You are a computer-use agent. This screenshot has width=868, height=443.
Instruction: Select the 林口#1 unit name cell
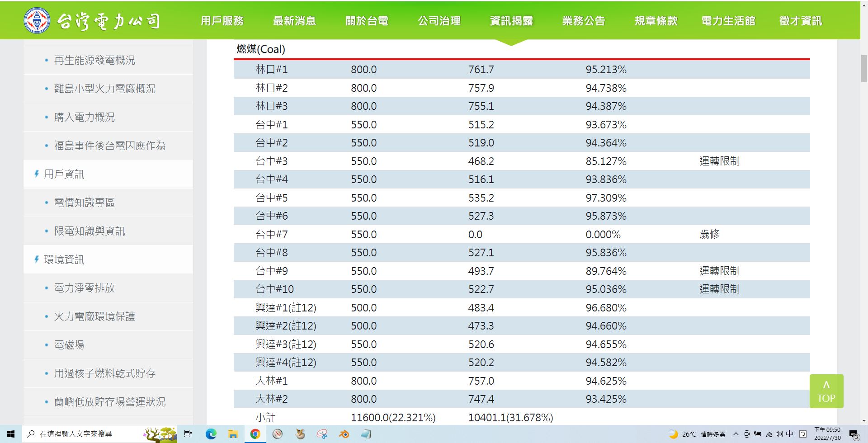coord(272,70)
